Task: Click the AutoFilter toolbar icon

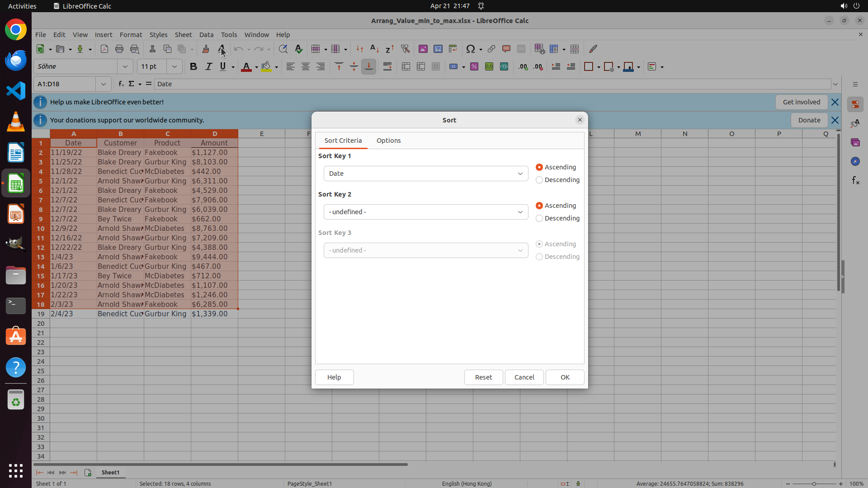Action: point(405,49)
